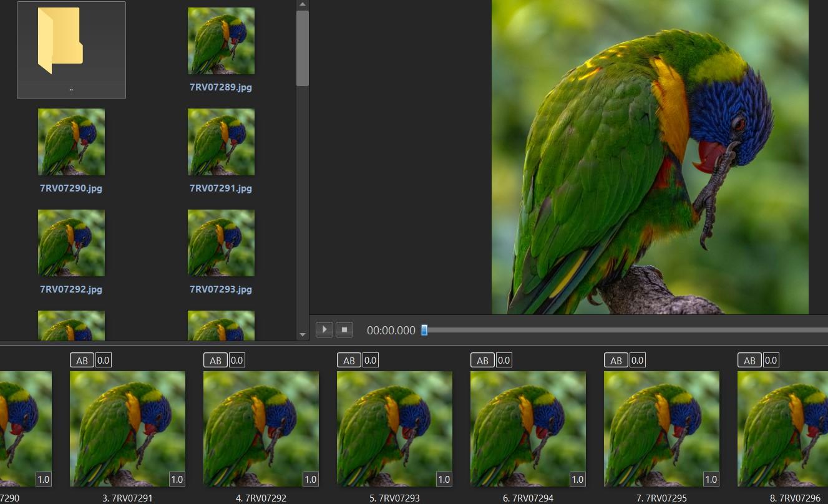Click the play button under the preview
The width and height of the screenshot is (828, 504).
point(324,329)
